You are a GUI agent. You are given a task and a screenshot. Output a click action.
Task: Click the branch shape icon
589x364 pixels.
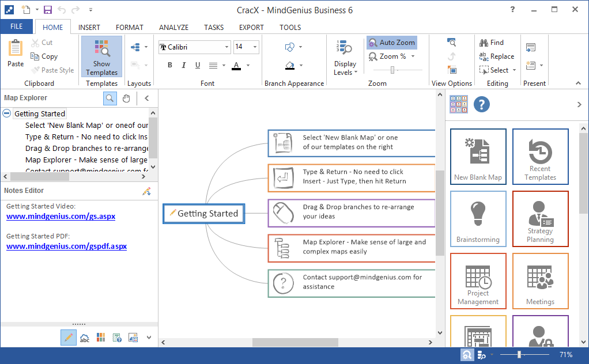(x=290, y=47)
